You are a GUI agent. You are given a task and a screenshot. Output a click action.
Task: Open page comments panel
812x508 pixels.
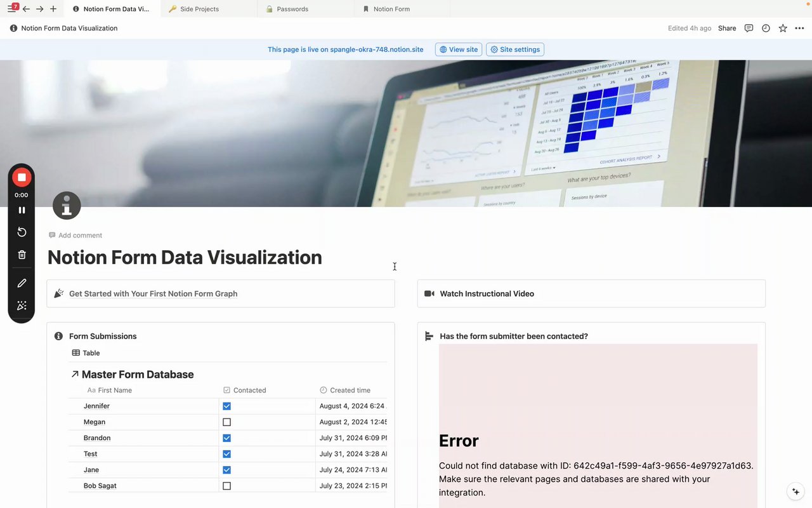click(x=749, y=28)
